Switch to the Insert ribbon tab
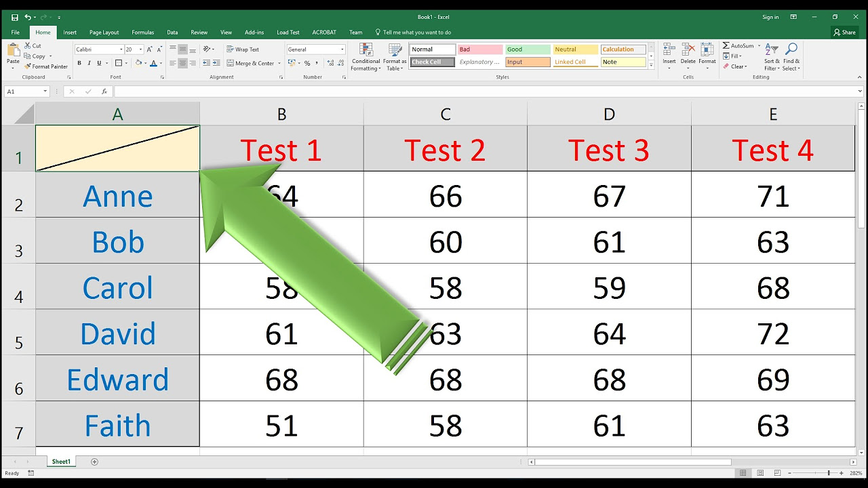This screenshot has width=868, height=488. [x=70, y=32]
